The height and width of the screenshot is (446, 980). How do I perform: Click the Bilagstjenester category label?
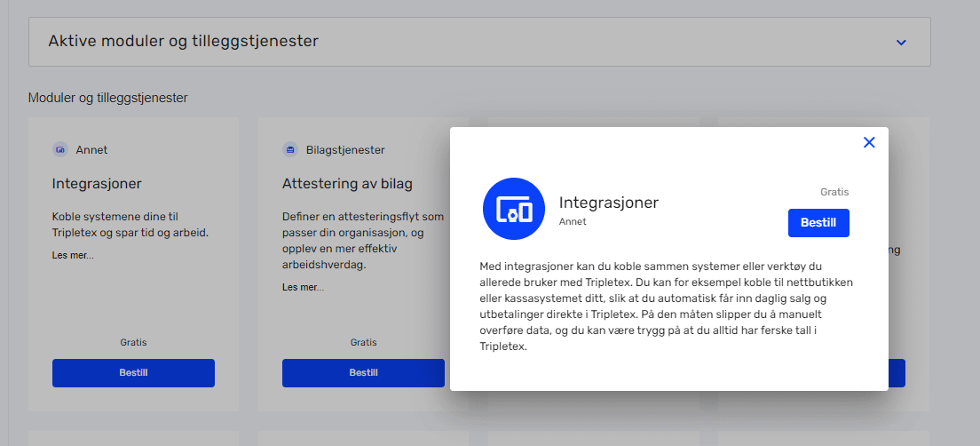(345, 150)
